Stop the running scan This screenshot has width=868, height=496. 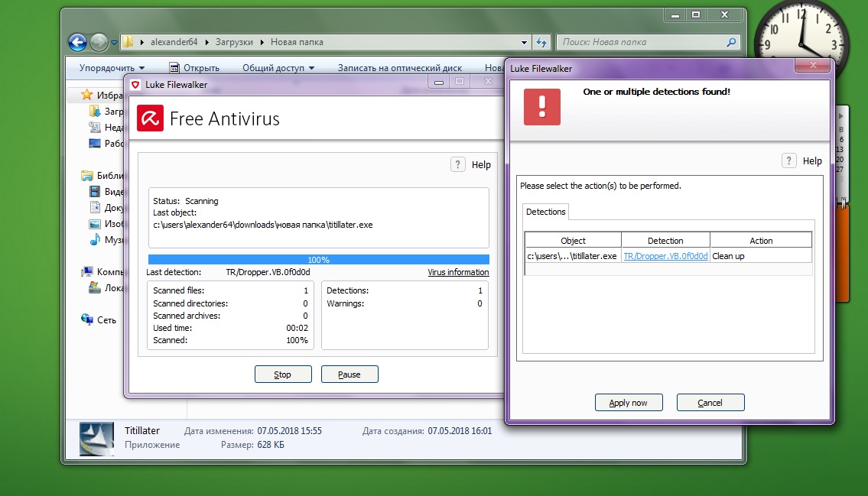tap(283, 374)
